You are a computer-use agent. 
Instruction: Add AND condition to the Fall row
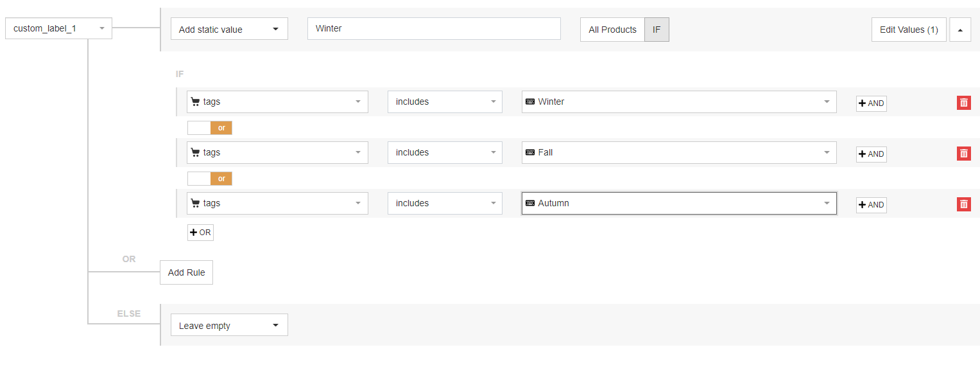(871, 154)
